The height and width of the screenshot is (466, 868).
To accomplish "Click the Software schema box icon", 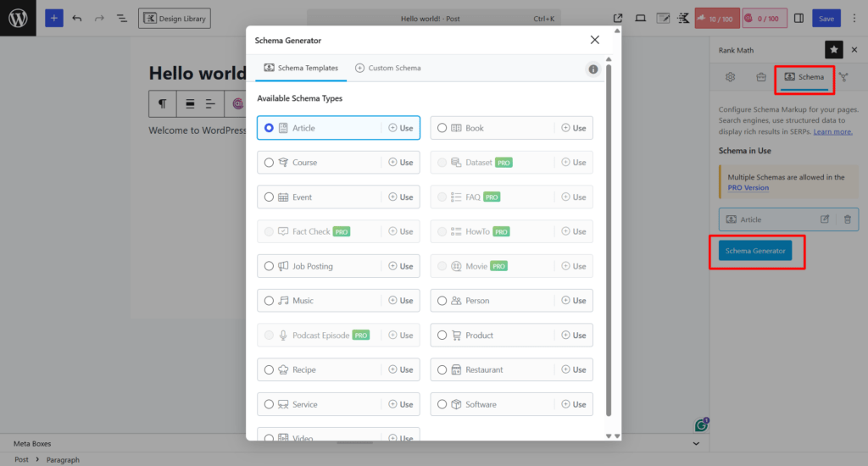I will 456,404.
